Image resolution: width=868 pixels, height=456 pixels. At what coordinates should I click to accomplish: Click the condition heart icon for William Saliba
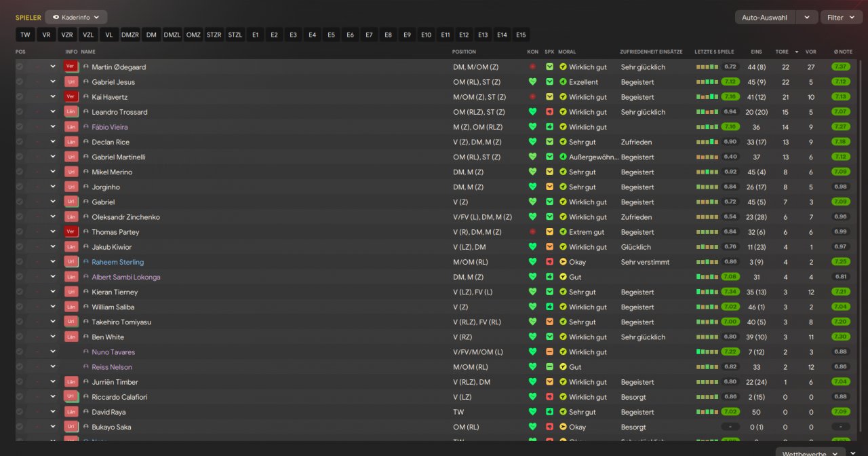pyautogui.click(x=532, y=307)
